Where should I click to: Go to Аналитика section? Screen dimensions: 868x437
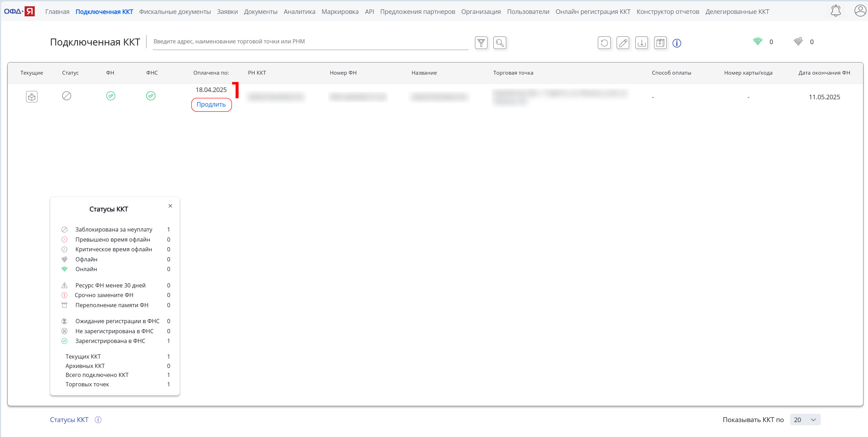tap(299, 11)
